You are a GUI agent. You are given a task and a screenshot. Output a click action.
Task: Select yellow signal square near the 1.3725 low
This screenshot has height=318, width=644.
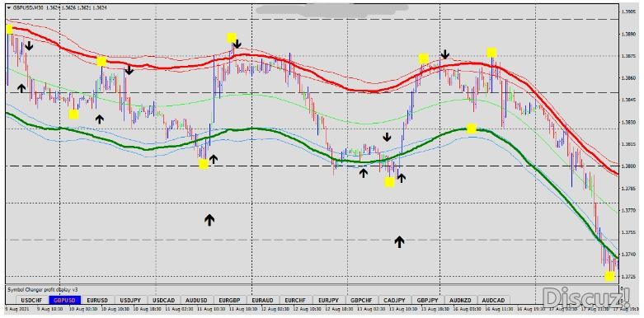point(609,276)
